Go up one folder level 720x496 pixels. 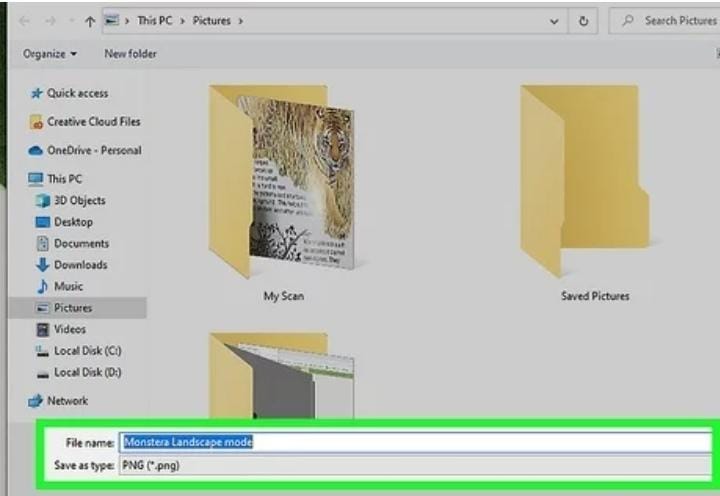90,21
